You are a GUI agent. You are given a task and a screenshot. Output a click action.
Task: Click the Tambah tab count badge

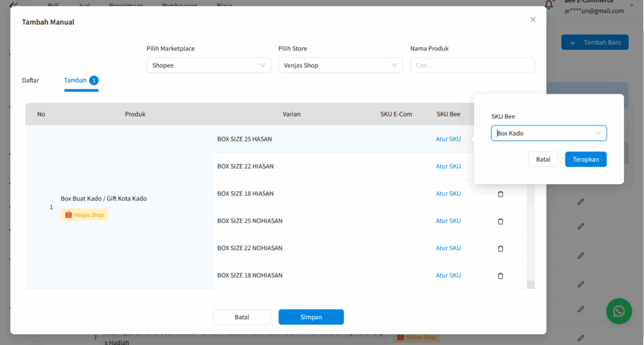tap(94, 80)
